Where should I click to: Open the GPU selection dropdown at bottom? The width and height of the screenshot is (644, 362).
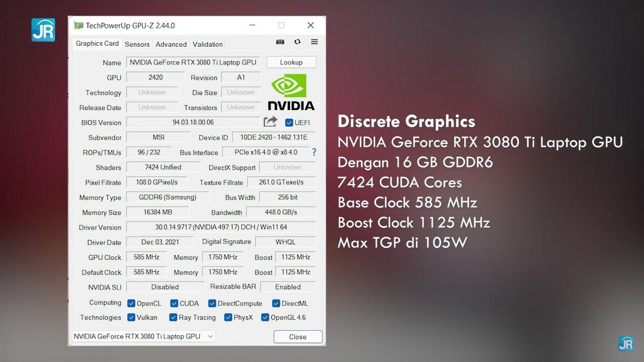click(143, 336)
